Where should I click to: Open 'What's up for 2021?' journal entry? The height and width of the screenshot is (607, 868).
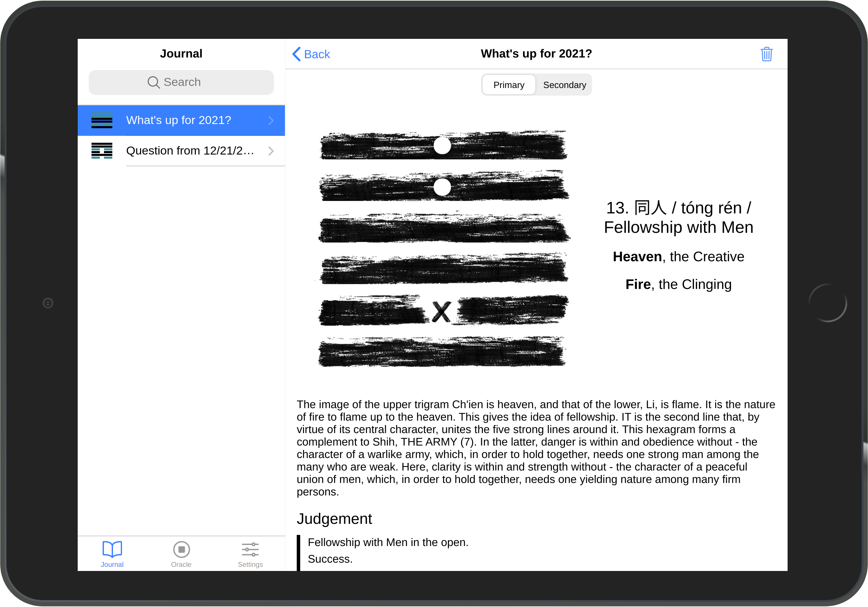pyautogui.click(x=181, y=120)
